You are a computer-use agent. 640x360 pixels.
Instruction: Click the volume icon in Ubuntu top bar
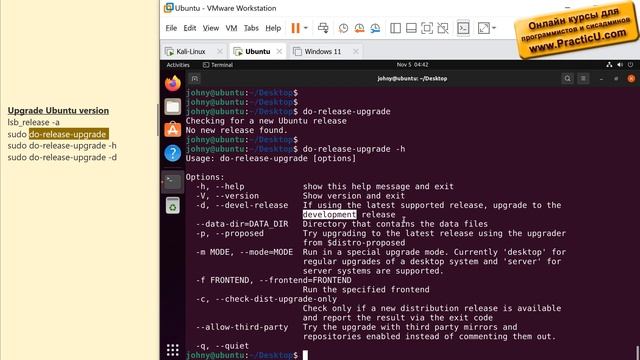[x=620, y=64]
